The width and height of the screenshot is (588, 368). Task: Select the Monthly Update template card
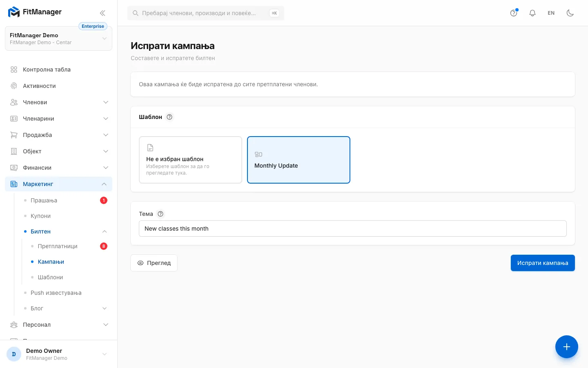[298, 160]
